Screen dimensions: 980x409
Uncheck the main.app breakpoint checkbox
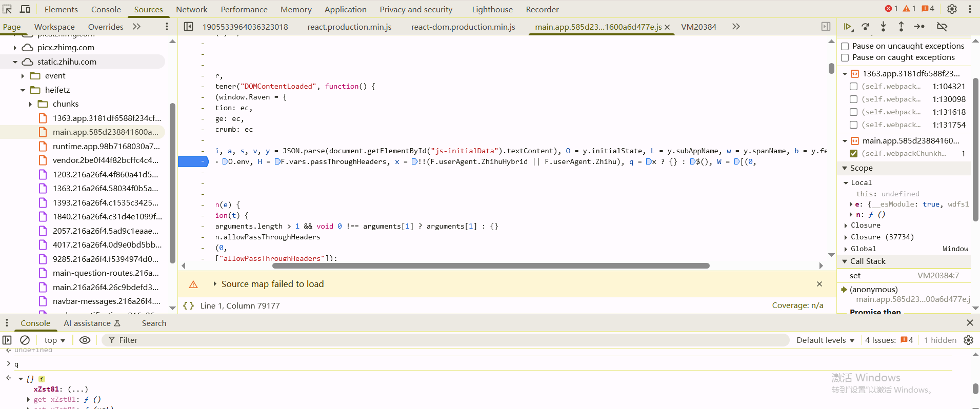pos(854,153)
